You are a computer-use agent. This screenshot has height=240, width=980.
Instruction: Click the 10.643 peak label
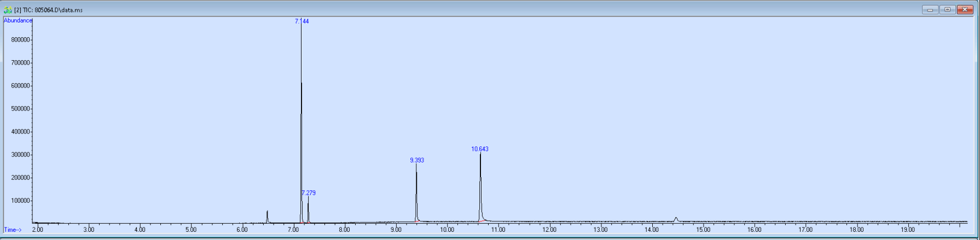pyautogui.click(x=480, y=149)
